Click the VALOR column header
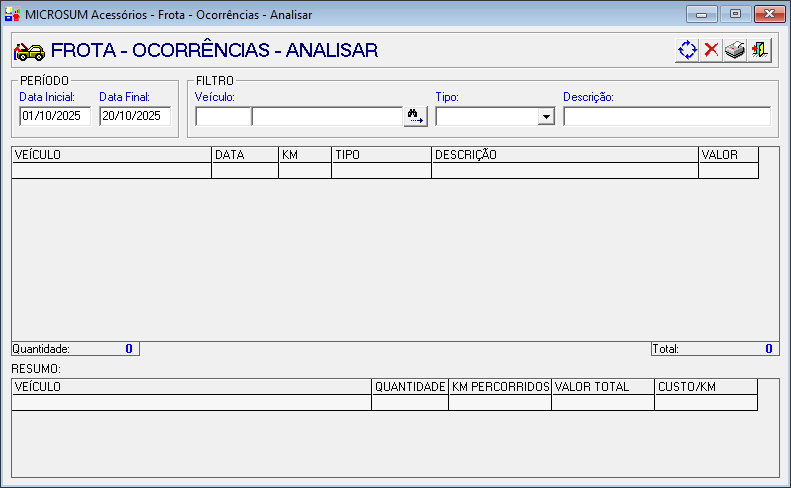 tap(728, 155)
